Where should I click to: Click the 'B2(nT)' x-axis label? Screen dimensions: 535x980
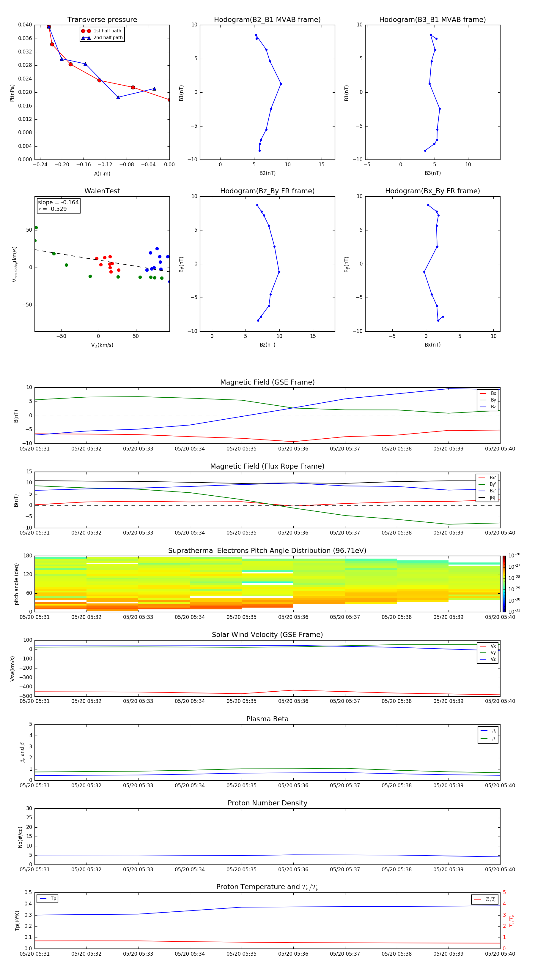(x=267, y=173)
